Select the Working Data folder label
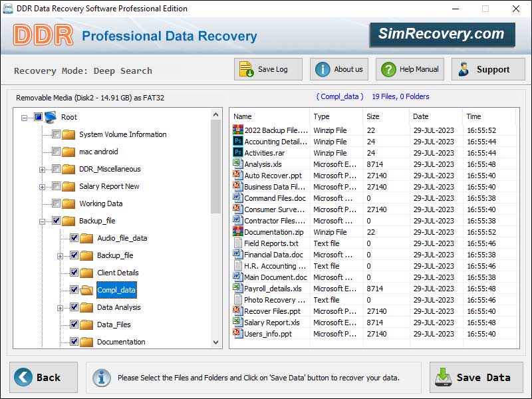Viewport: 532px width, 399px height. pyautogui.click(x=101, y=203)
